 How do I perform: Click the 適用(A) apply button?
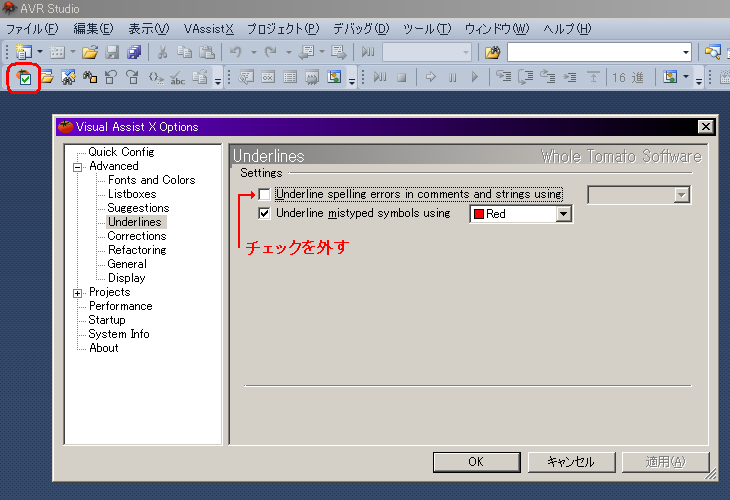pyautogui.click(x=665, y=462)
